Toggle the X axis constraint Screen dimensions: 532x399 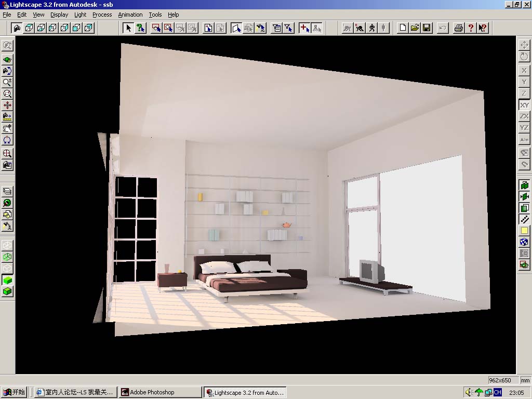(524, 71)
